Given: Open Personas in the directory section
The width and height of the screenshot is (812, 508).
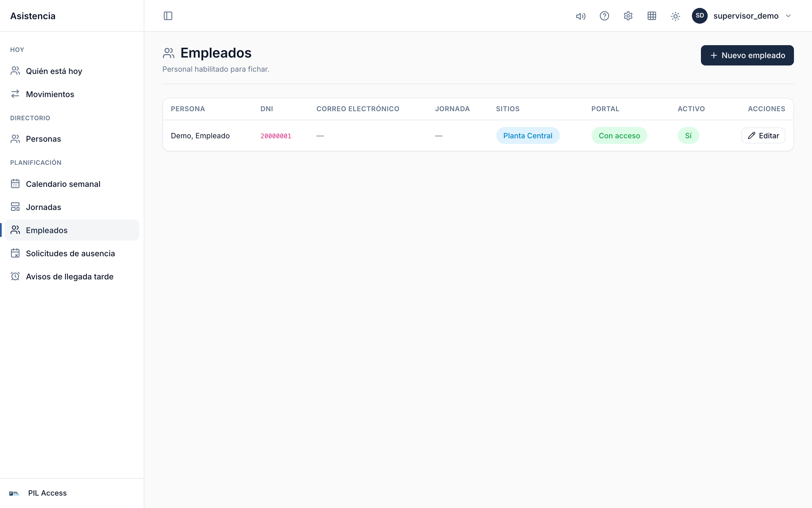Looking at the screenshot, I should (72, 139).
